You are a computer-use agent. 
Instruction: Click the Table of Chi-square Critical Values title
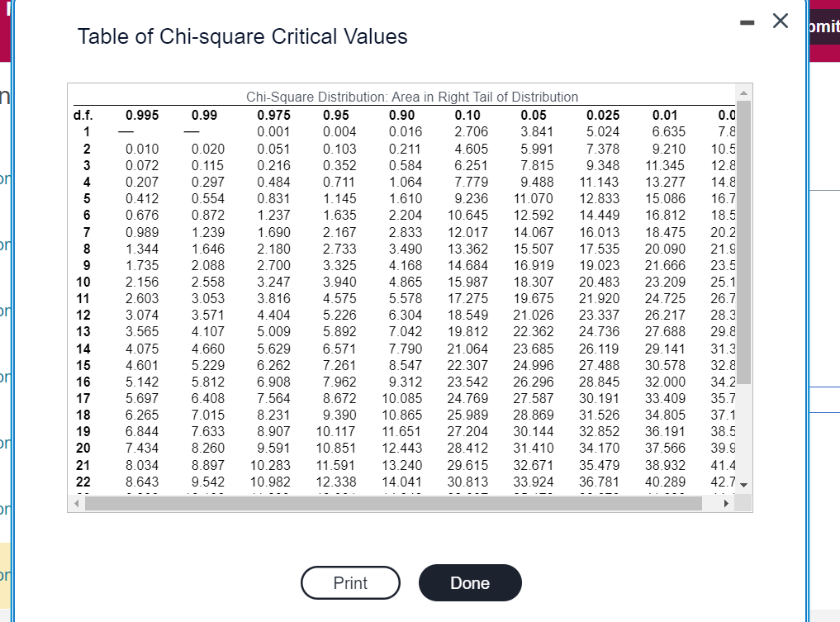pos(243,36)
